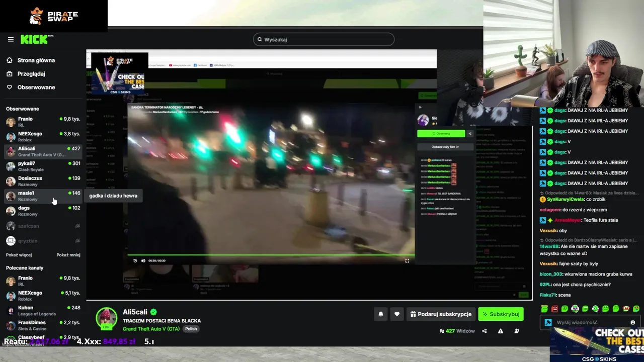
Task: Toggle notifications bell for Ali5cali
Action: tap(381, 314)
